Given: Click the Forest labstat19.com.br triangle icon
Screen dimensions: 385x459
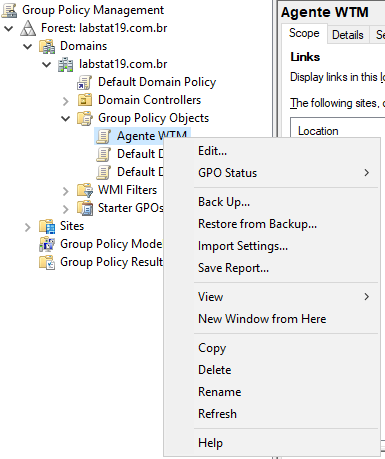Looking at the screenshot, I should coord(28,28).
